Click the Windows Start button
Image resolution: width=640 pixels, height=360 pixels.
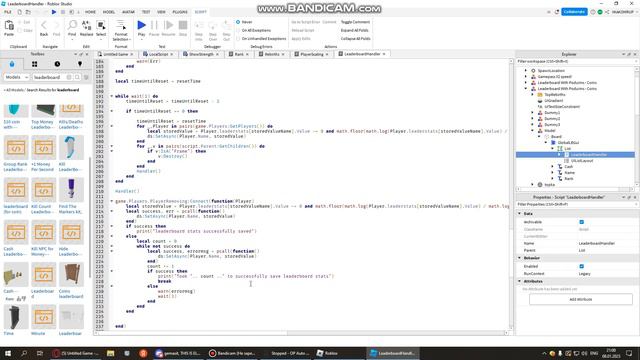(8, 353)
